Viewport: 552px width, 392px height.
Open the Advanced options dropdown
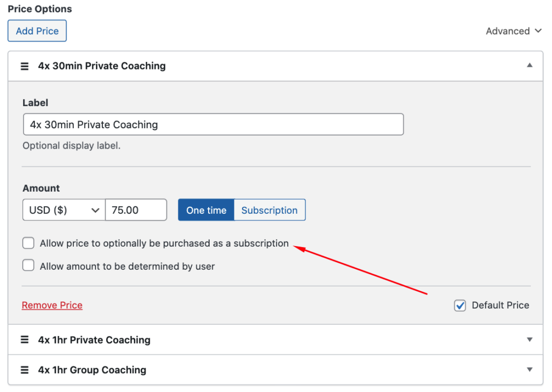513,31
